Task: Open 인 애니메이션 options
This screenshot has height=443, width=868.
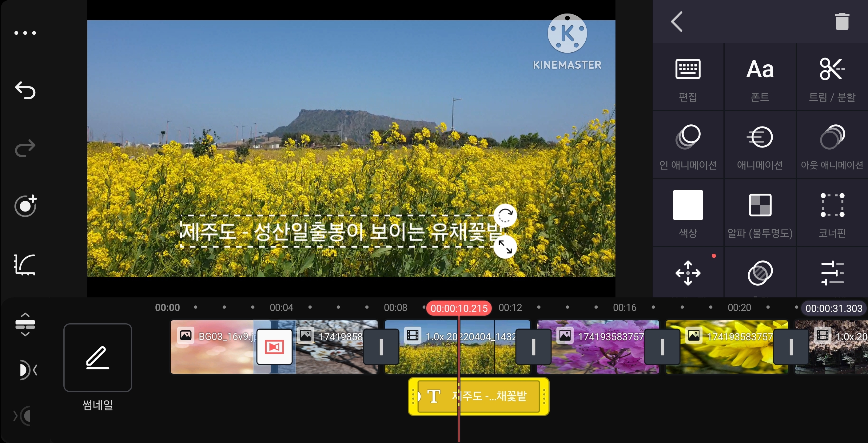Action: (x=688, y=146)
